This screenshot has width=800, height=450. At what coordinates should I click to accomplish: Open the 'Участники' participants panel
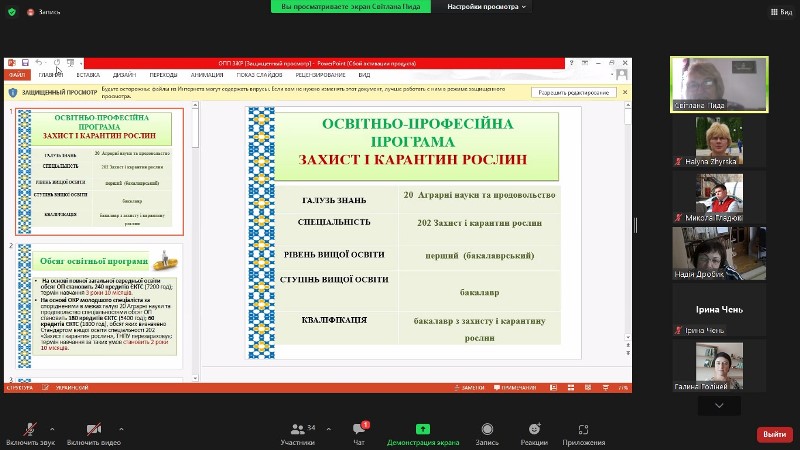click(x=298, y=434)
